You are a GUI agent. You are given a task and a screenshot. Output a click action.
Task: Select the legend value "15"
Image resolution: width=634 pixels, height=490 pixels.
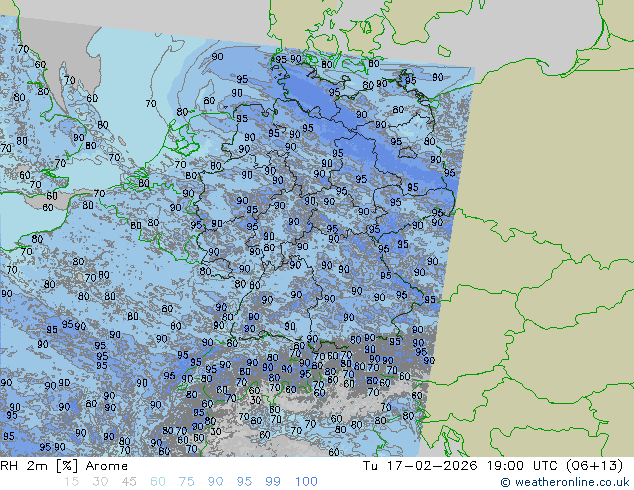pyautogui.click(x=71, y=482)
